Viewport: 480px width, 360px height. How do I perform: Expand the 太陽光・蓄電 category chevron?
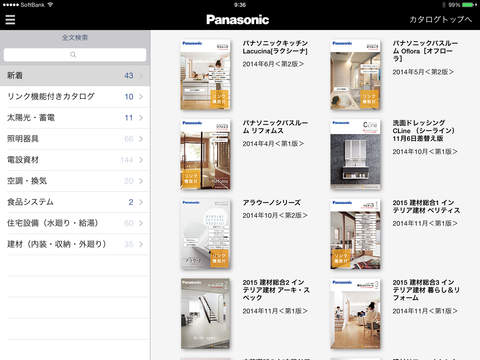(141, 118)
